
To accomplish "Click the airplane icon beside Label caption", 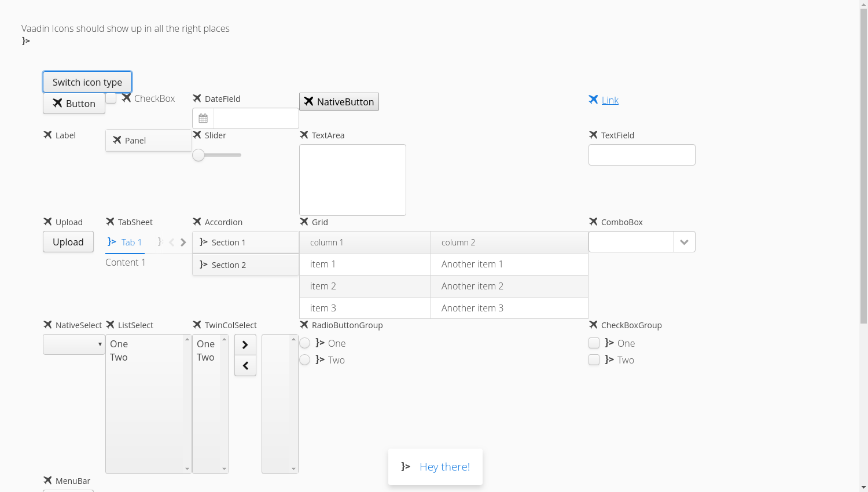I will (47, 135).
